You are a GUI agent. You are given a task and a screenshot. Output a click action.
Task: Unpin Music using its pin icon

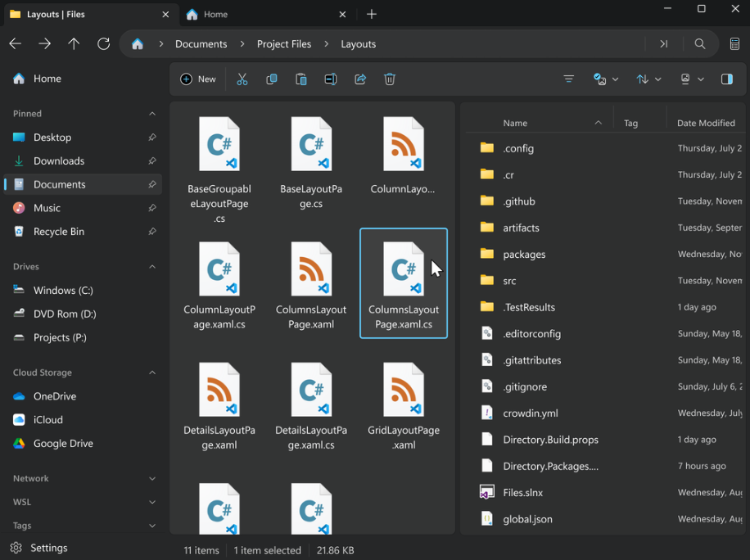pyautogui.click(x=152, y=208)
